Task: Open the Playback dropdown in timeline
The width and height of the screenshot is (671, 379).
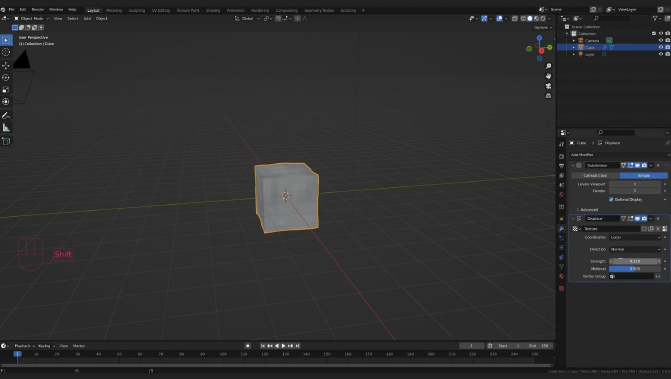Action: point(24,346)
